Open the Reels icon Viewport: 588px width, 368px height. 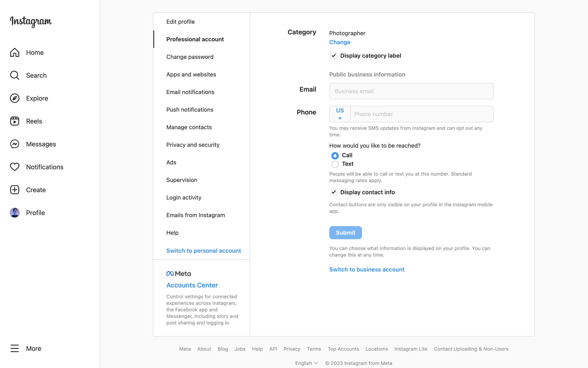(x=15, y=121)
